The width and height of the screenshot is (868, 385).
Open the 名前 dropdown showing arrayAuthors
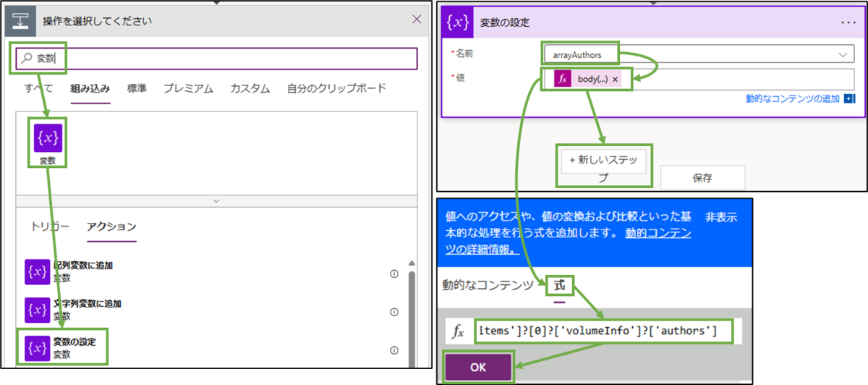[698, 54]
